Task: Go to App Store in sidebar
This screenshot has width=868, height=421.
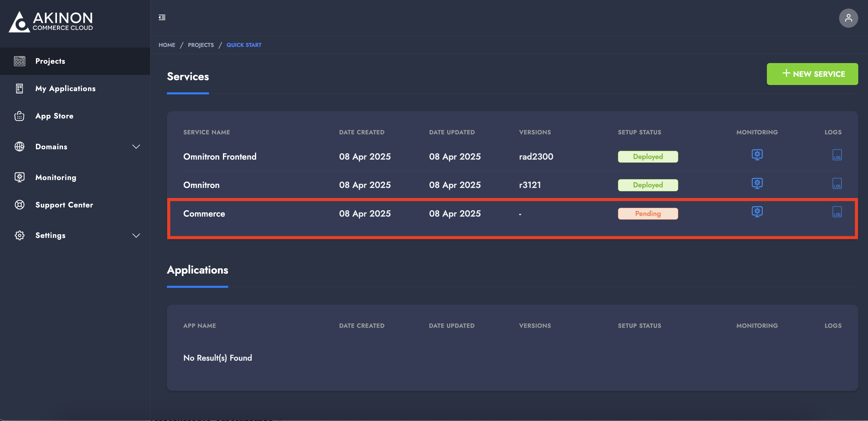Action: click(54, 116)
